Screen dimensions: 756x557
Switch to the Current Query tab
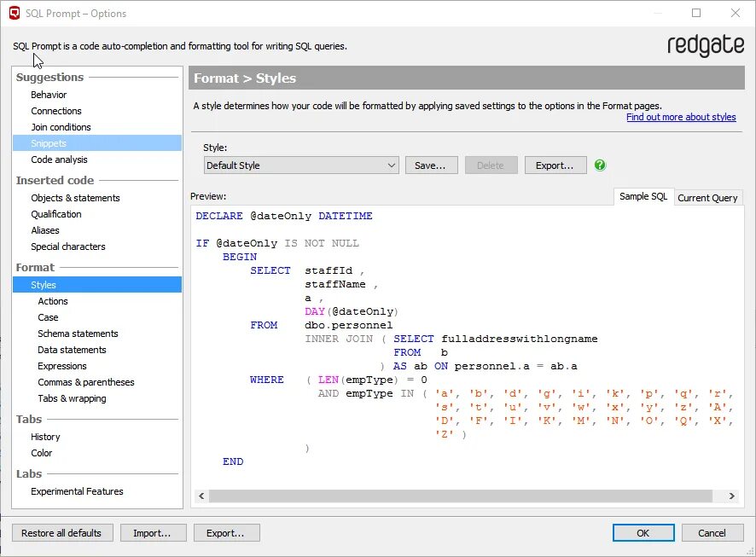coord(707,198)
